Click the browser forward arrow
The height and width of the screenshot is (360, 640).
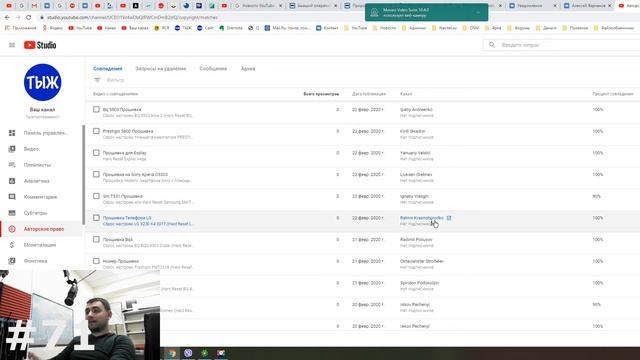(x=18, y=18)
